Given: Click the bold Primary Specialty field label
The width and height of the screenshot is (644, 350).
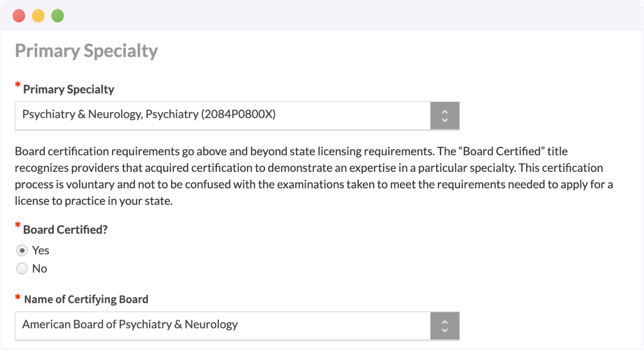Looking at the screenshot, I should (x=69, y=89).
